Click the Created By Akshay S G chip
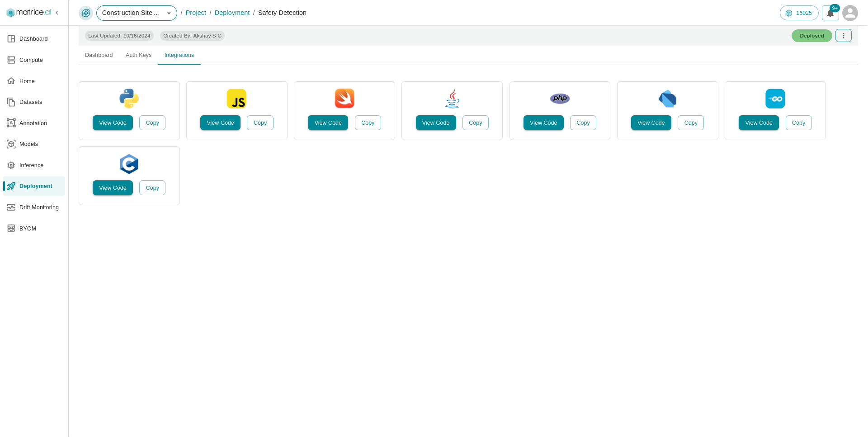The height and width of the screenshot is (437, 868). tap(193, 36)
